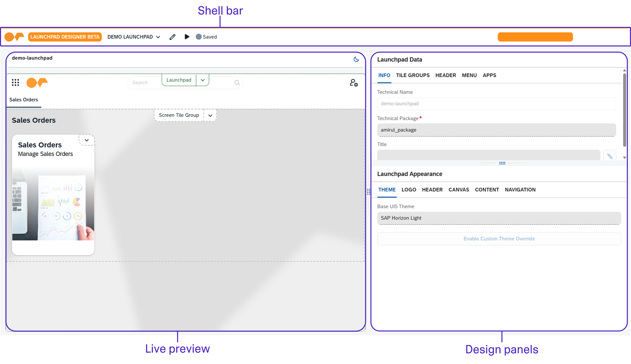Select the LOGO tab
This screenshot has height=364, width=631.
409,190
